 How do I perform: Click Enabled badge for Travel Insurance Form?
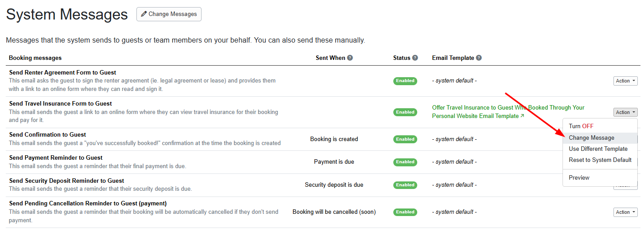point(405,112)
